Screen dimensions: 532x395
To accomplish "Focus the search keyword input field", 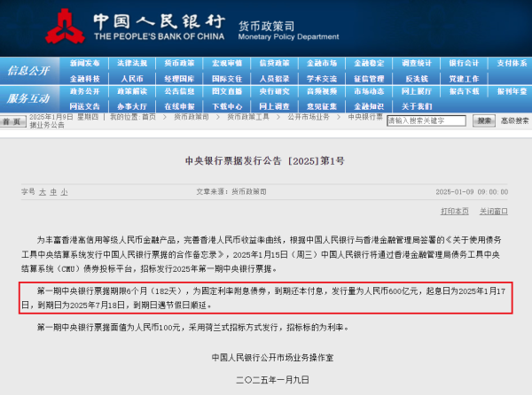I will coord(426,120).
